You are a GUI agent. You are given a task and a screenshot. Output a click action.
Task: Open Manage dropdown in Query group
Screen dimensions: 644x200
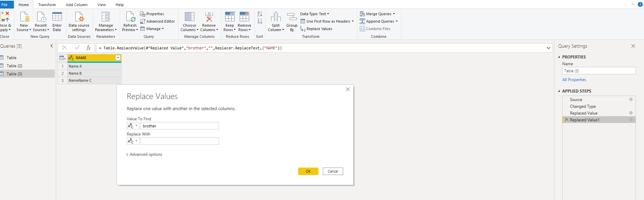[x=152, y=29]
